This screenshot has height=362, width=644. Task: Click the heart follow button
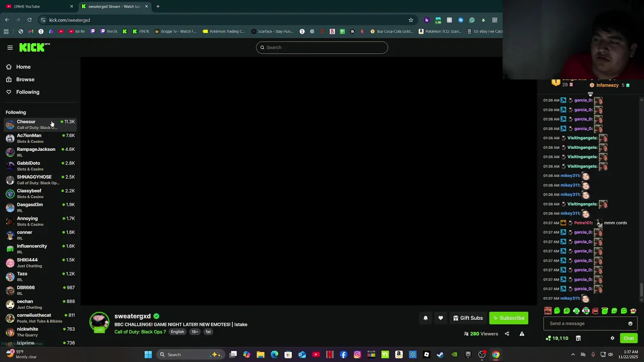441,318
